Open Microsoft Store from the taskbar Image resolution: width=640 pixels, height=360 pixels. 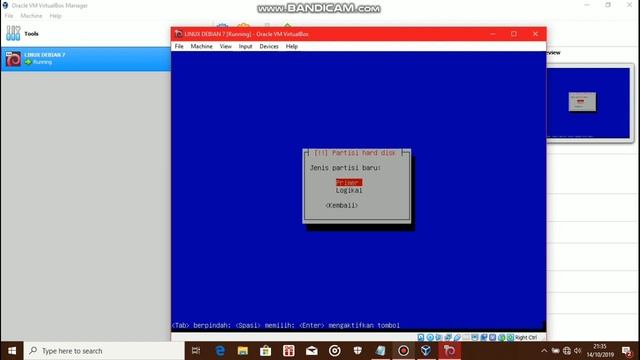tap(266, 351)
